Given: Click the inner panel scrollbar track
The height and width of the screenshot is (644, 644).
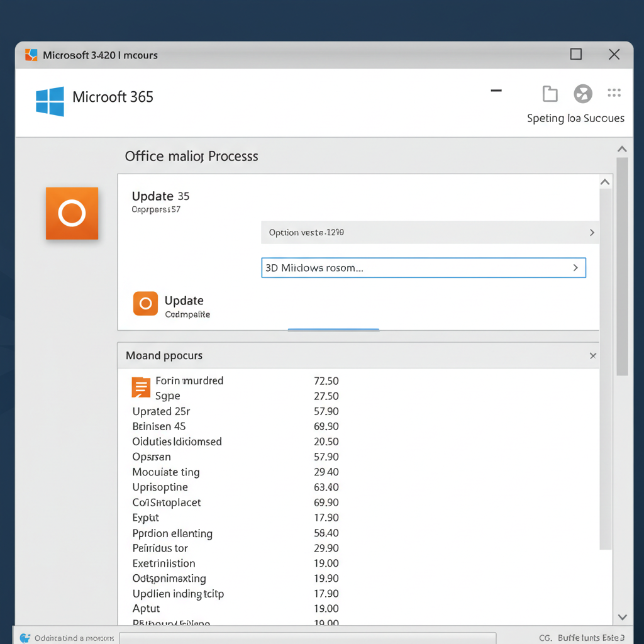Looking at the screenshot, I should (606, 369).
